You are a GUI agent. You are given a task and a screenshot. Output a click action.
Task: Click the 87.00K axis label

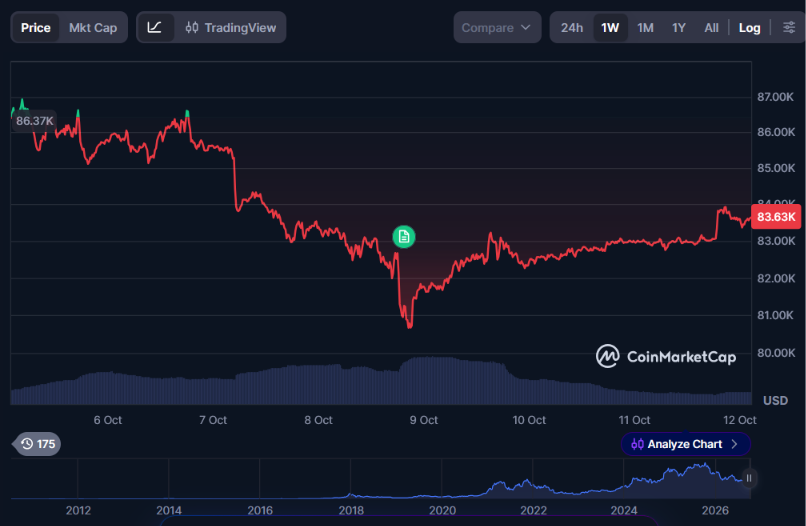point(775,97)
